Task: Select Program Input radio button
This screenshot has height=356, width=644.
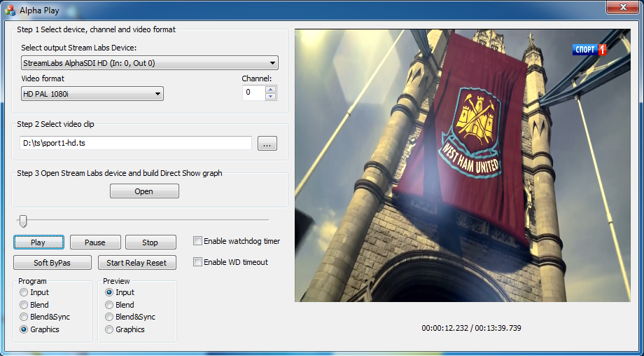Action: pyautogui.click(x=24, y=293)
